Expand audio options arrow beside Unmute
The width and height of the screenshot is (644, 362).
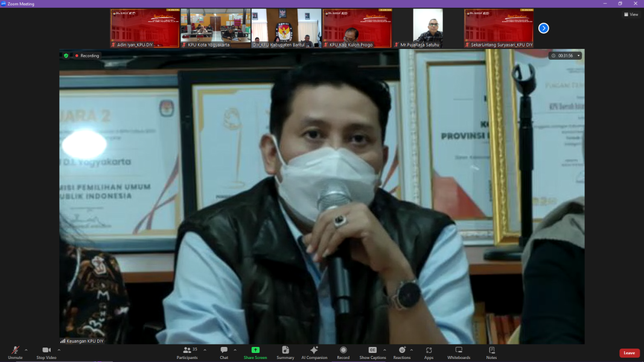tap(26, 350)
